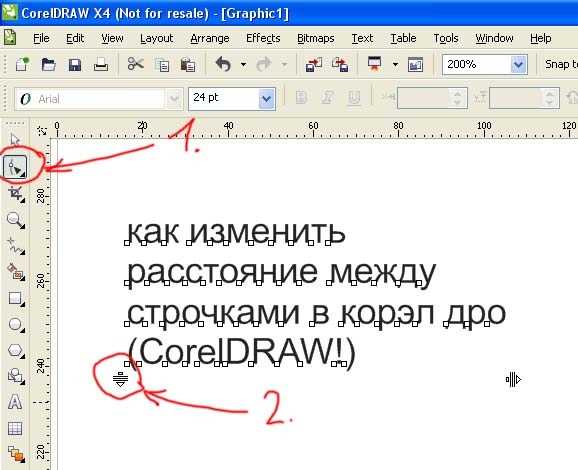Image resolution: width=578 pixels, height=470 pixels.
Task: Click the character spacing handle right of text
Action: (513, 379)
